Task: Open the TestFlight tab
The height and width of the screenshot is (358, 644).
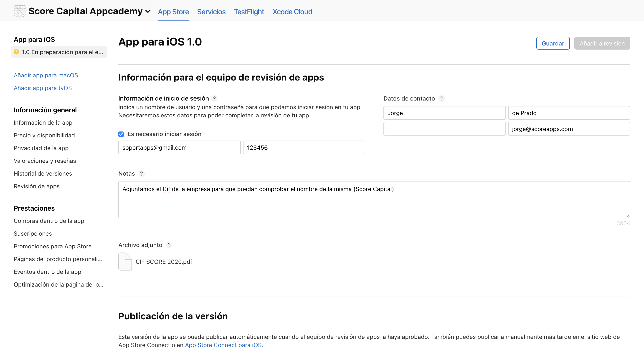Action: coord(249,12)
